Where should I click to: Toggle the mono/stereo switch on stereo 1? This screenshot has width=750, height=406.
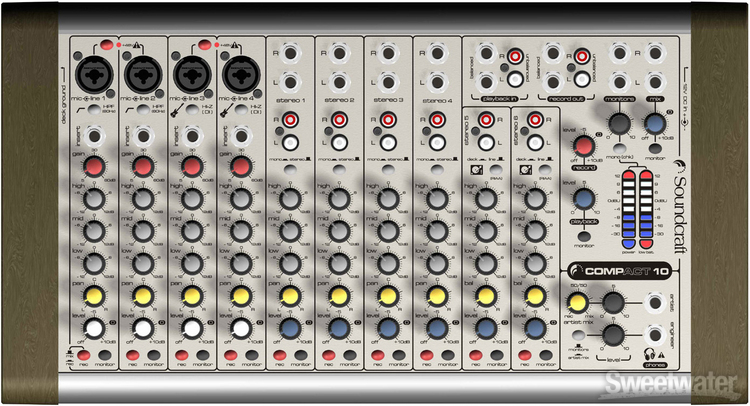point(290,169)
